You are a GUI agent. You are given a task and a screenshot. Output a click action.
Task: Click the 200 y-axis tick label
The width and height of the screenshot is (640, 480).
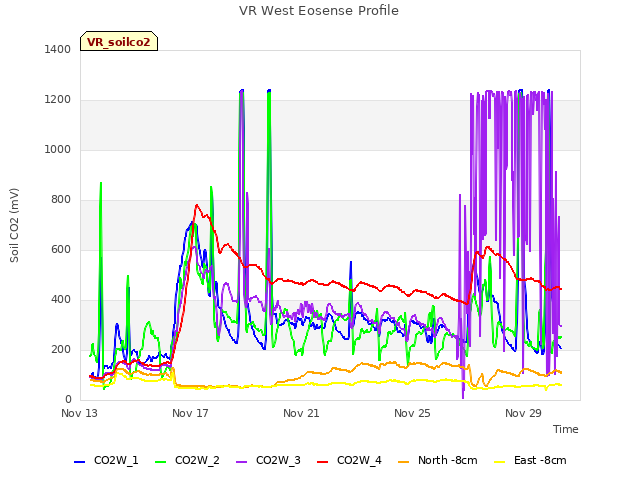tap(61, 349)
